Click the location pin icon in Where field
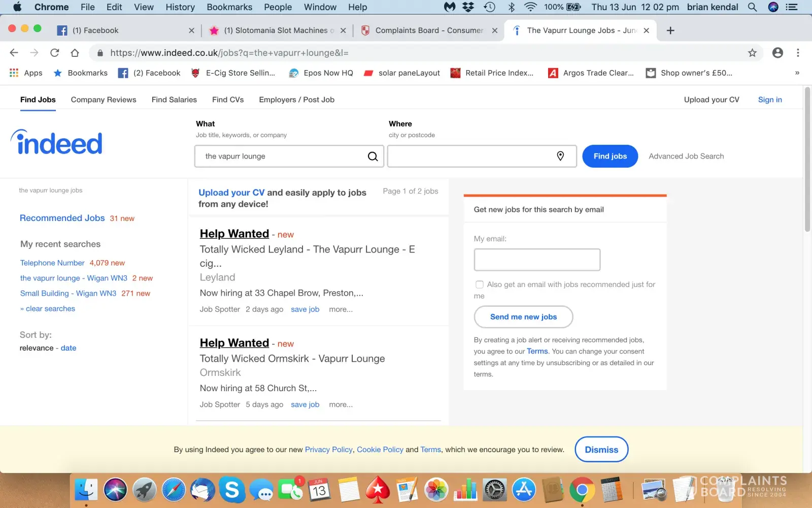The height and width of the screenshot is (508, 812). pos(560,156)
